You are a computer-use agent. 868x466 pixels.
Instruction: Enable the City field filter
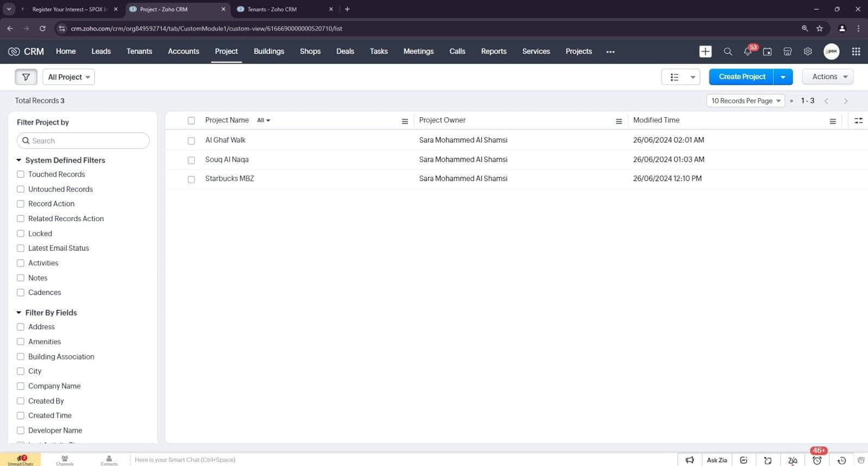(21, 371)
